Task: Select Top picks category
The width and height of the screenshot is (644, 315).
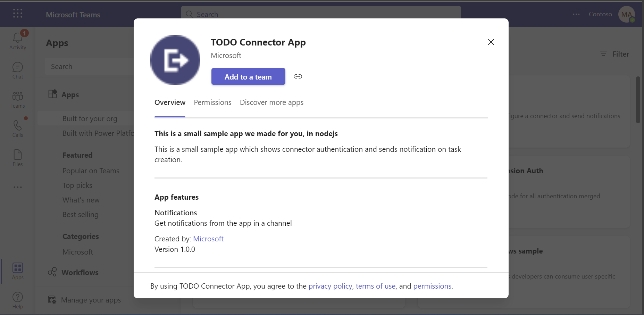Action: (x=77, y=185)
